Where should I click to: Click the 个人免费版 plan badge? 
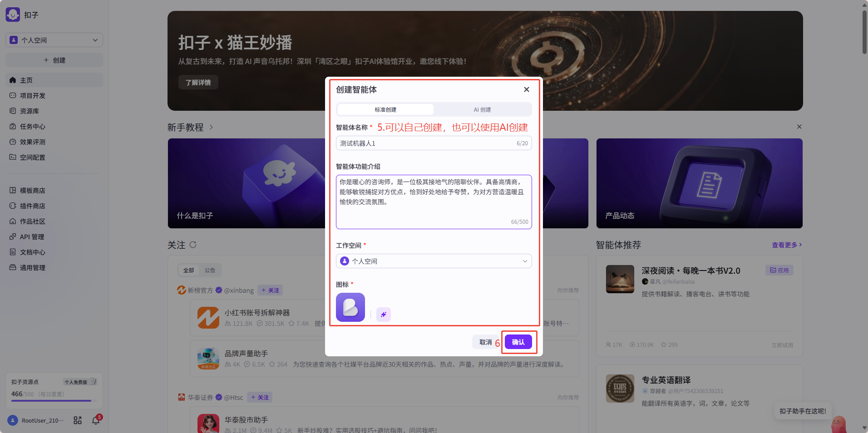(x=80, y=382)
